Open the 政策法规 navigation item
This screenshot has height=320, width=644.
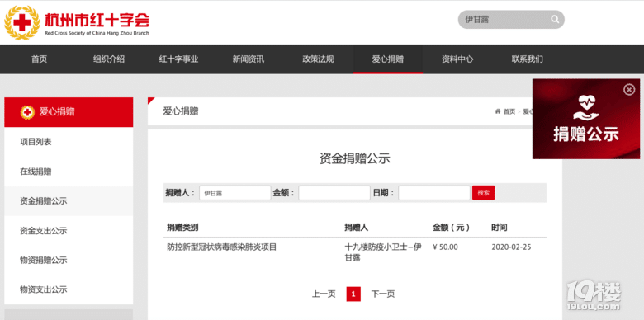[x=319, y=59]
